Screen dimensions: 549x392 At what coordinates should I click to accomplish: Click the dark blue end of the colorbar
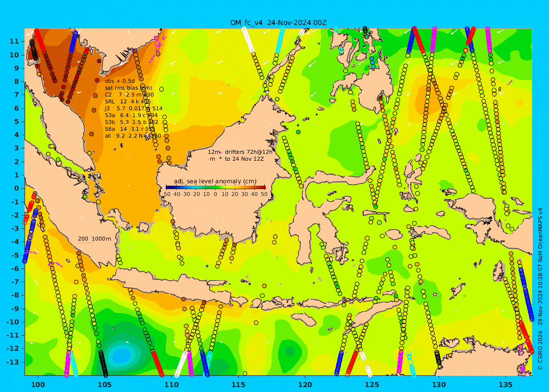167,188
